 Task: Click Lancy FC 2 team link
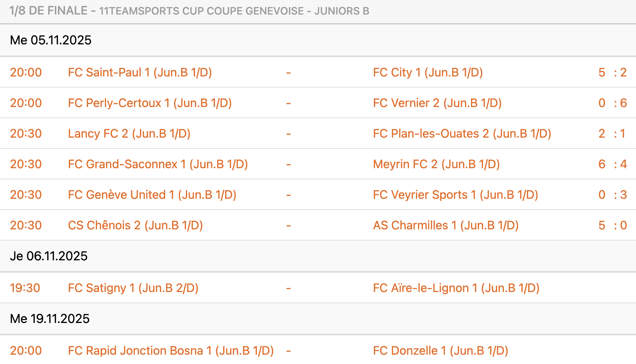pyautogui.click(x=129, y=134)
